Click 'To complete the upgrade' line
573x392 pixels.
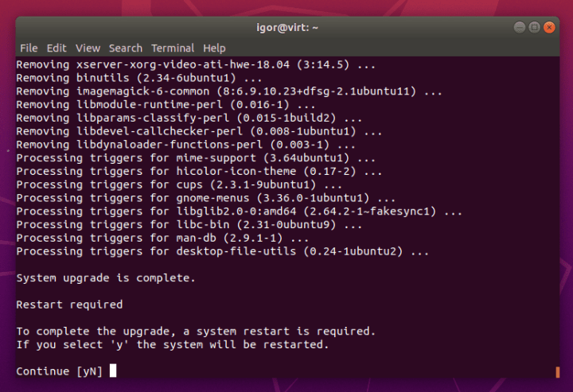[196, 332]
